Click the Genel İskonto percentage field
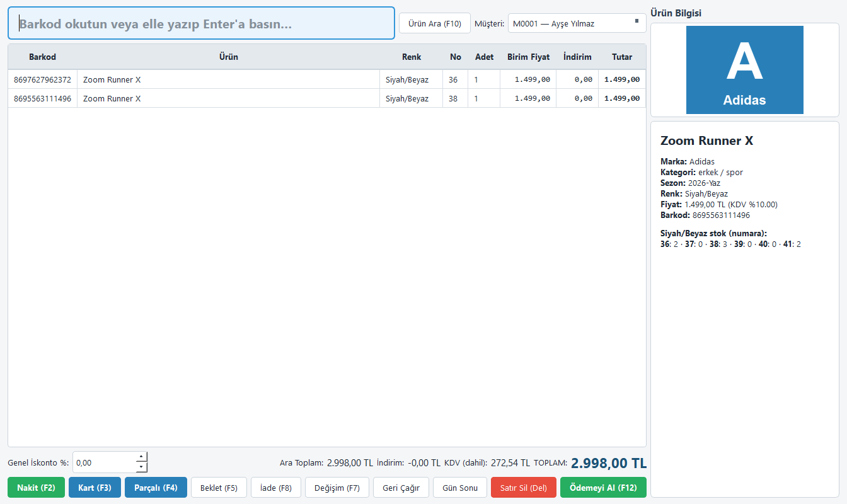 click(105, 462)
